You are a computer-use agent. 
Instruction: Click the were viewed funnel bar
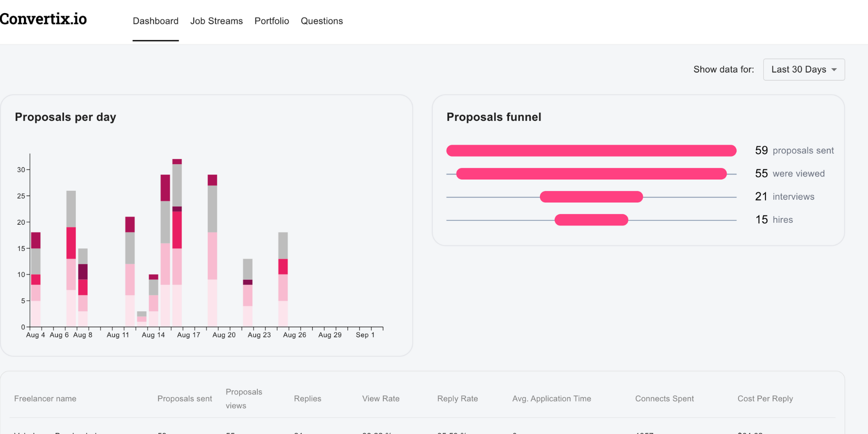pos(591,174)
